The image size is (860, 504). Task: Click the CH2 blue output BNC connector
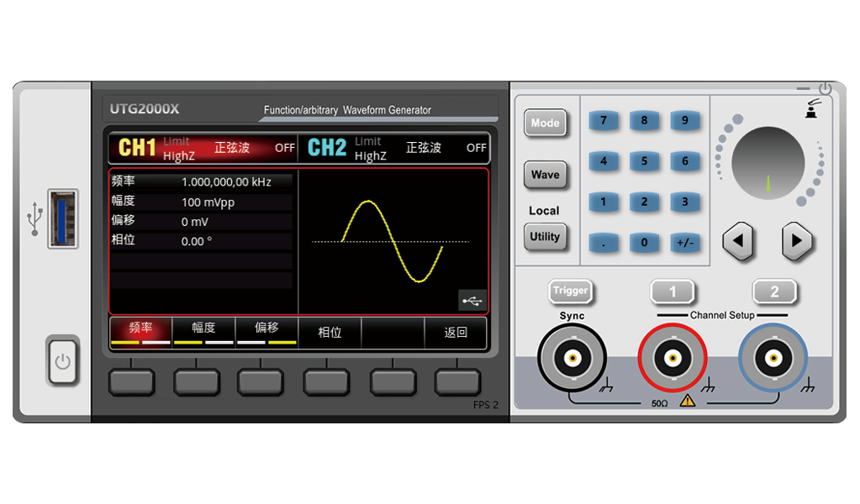(x=773, y=359)
